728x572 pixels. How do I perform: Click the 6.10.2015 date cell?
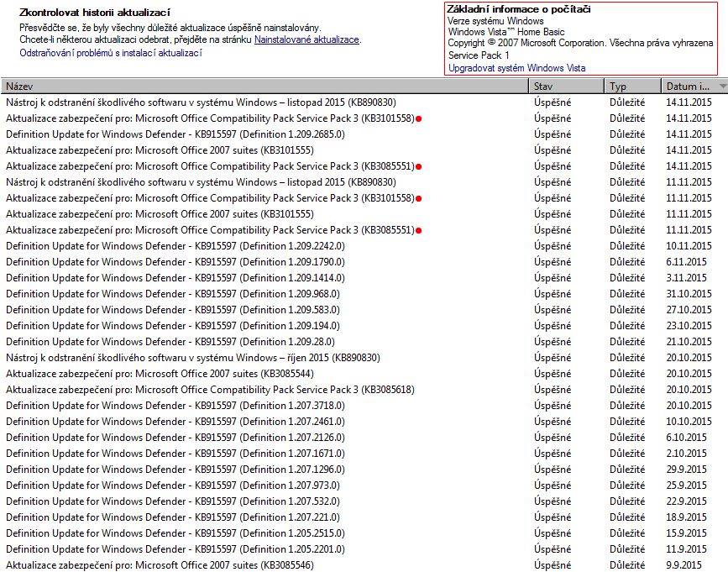click(686, 438)
